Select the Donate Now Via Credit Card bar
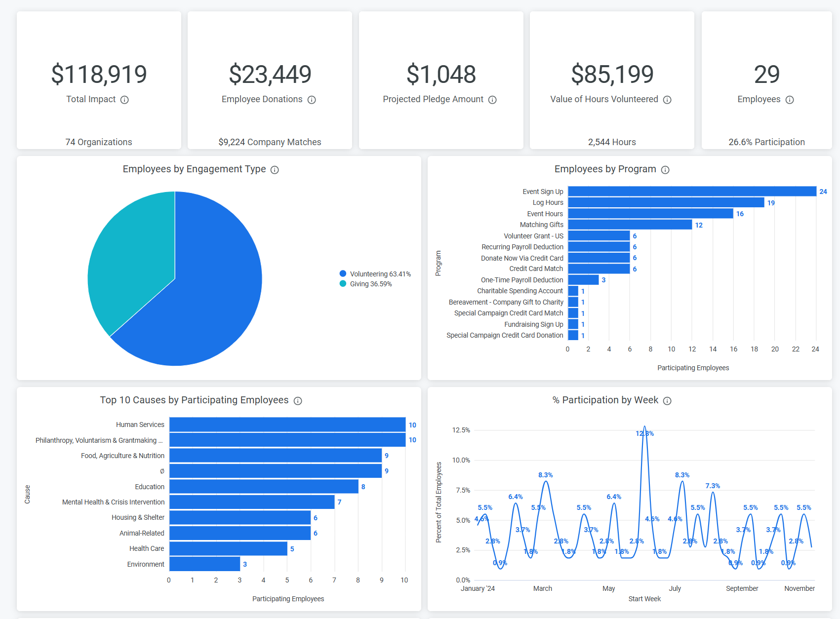840x619 pixels. point(599,258)
